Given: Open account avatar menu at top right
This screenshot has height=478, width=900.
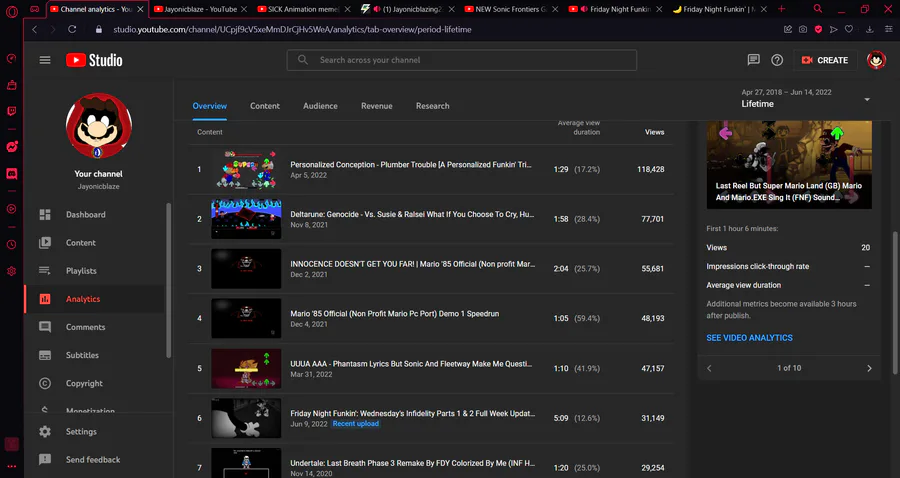Looking at the screenshot, I should pyautogui.click(x=876, y=60).
